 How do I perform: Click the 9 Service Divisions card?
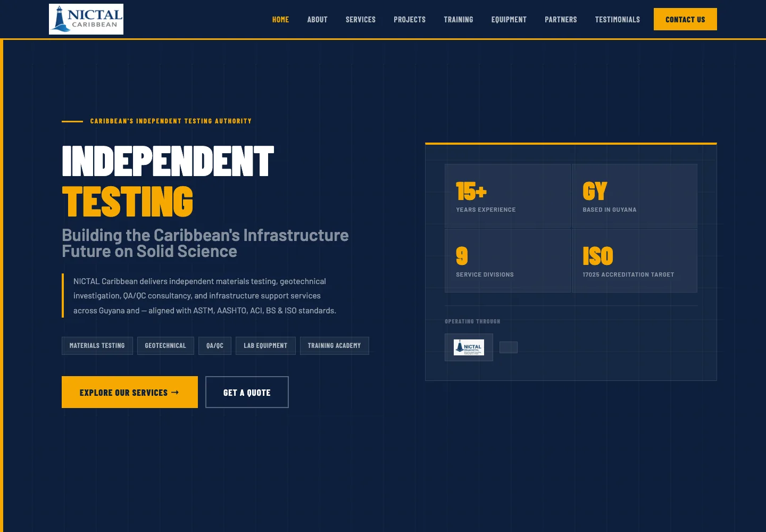coord(507,261)
